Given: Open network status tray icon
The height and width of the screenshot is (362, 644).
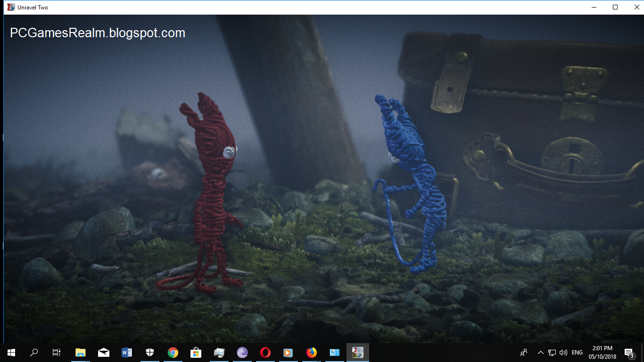Looking at the screenshot, I should (552, 353).
